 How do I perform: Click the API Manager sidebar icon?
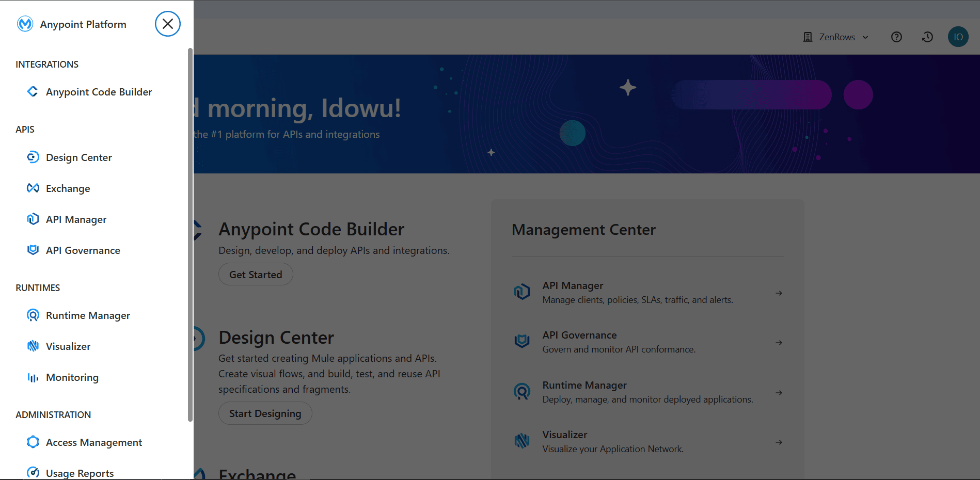33,219
